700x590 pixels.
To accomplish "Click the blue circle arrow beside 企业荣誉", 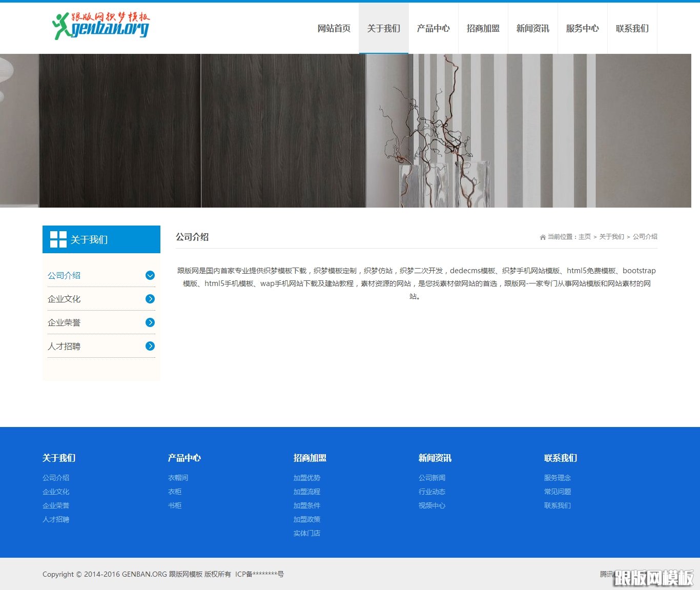I will 150,322.
